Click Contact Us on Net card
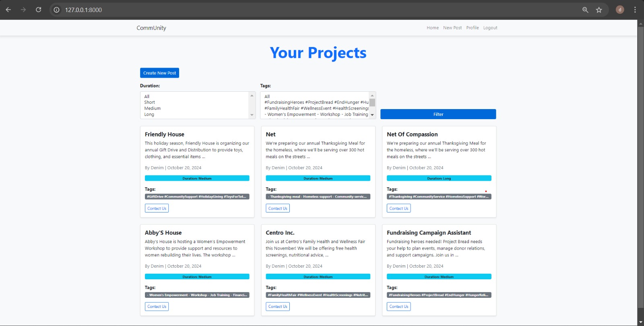This screenshot has width=644, height=326. 278,208
